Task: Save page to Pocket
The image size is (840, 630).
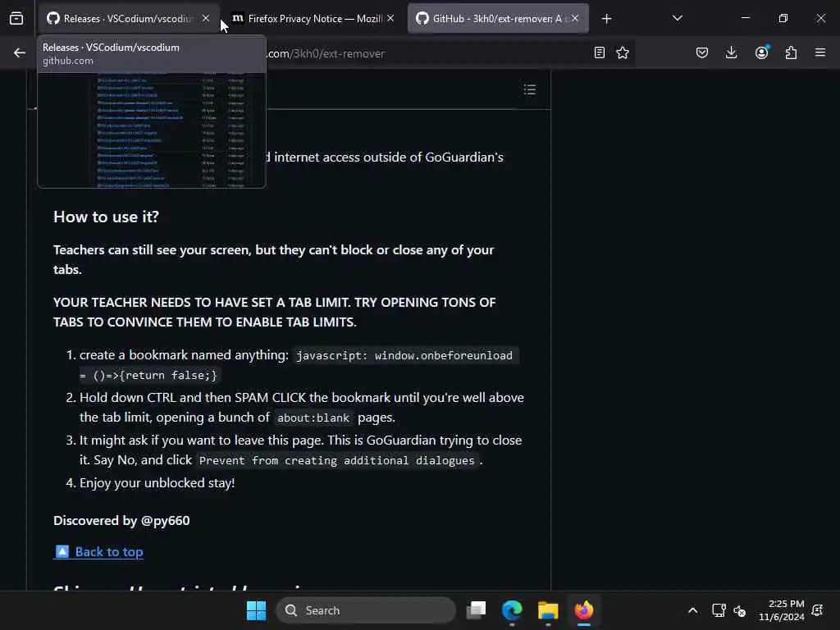Action: coord(702,52)
